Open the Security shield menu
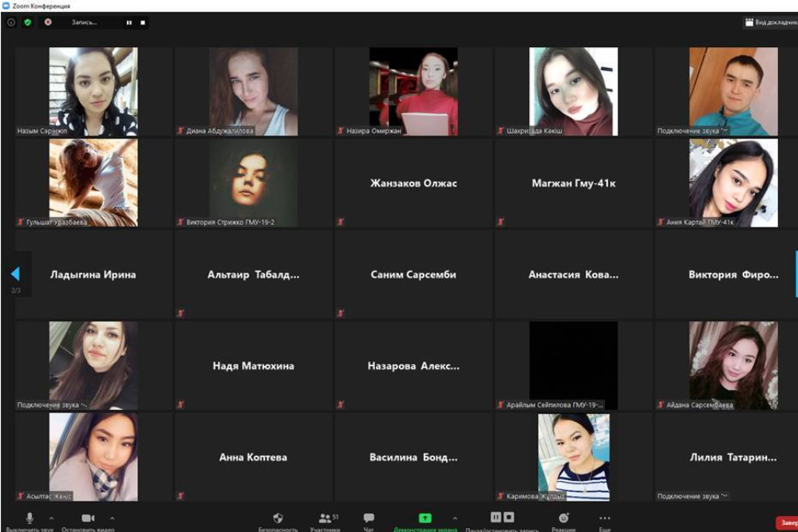The width and height of the screenshot is (798, 532). (x=278, y=518)
